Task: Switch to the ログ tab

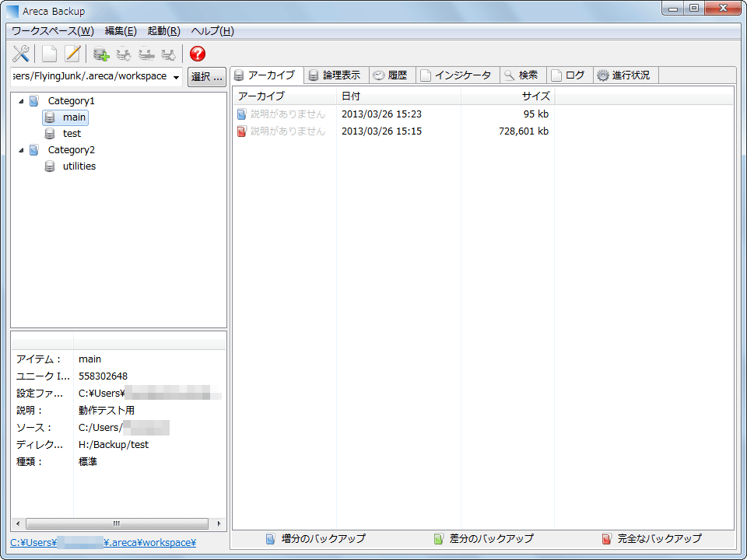Action: click(570, 75)
